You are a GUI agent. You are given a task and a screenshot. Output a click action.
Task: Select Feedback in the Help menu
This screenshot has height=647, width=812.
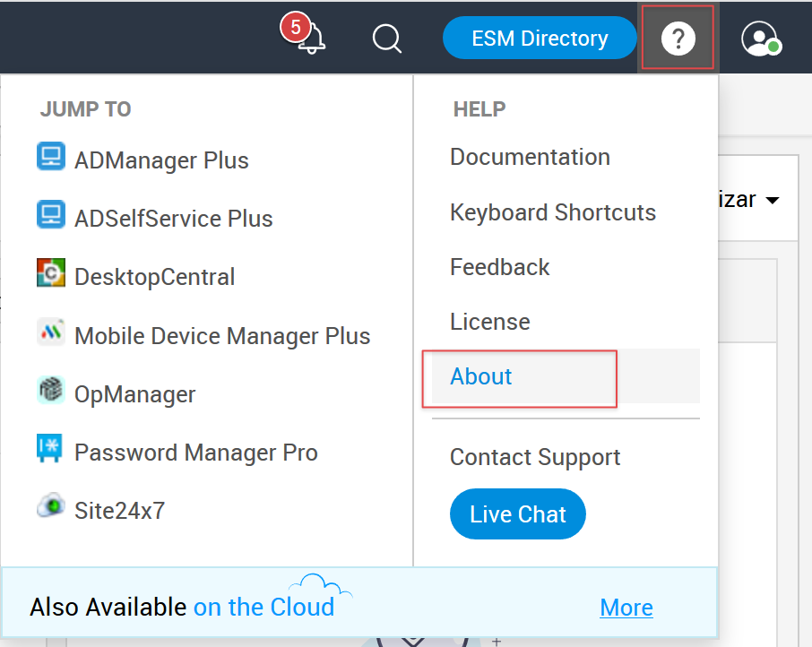[x=500, y=267]
